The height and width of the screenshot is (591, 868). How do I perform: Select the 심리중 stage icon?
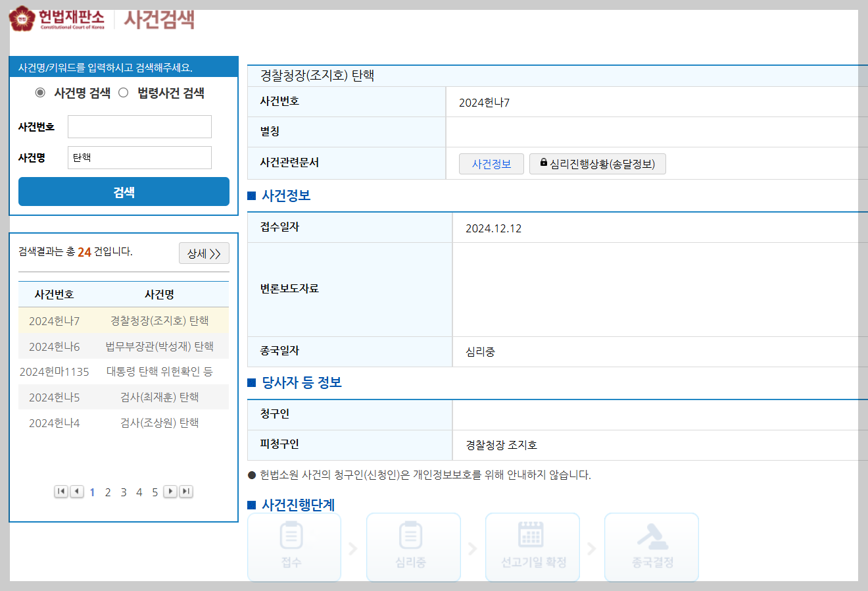coord(413,540)
